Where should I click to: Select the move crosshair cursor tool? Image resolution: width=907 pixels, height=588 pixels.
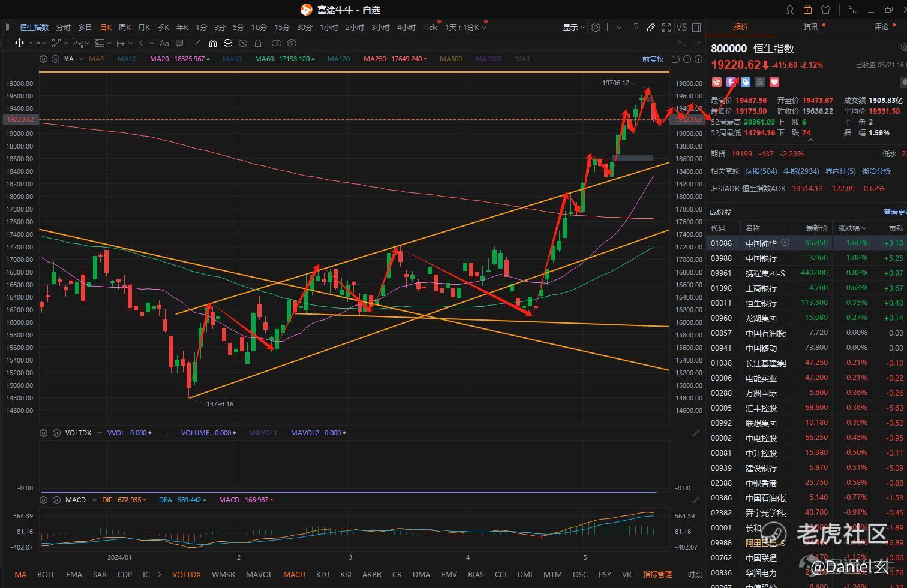(x=19, y=43)
